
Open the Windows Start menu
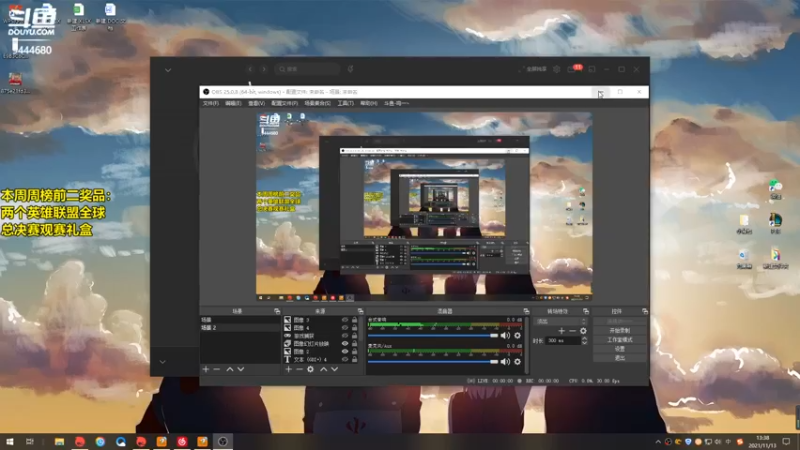[x=9, y=441]
